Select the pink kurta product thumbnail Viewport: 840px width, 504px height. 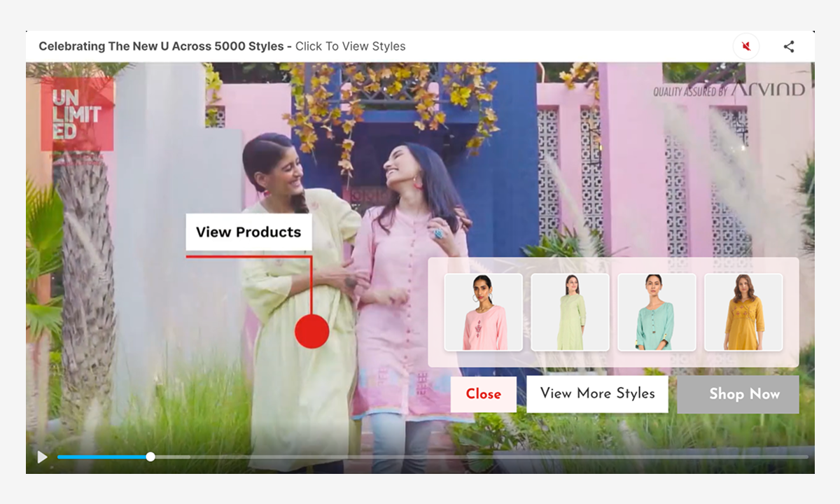click(x=483, y=312)
